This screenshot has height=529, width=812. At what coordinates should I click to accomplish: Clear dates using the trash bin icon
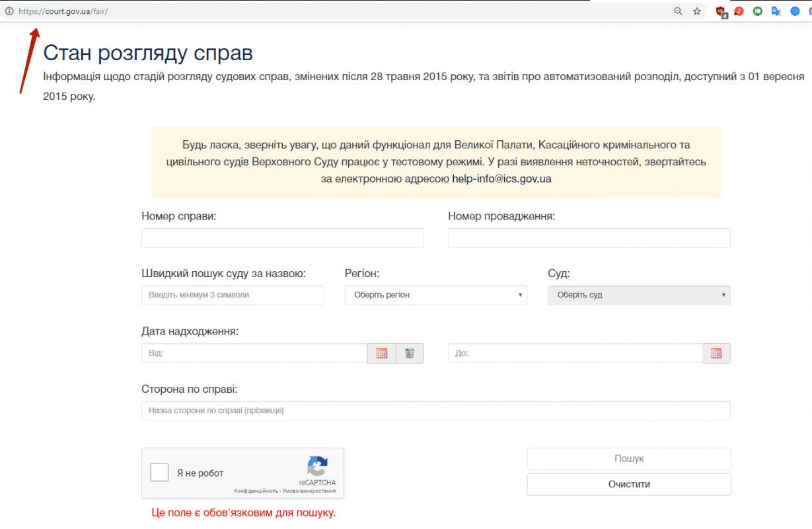coord(410,354)
